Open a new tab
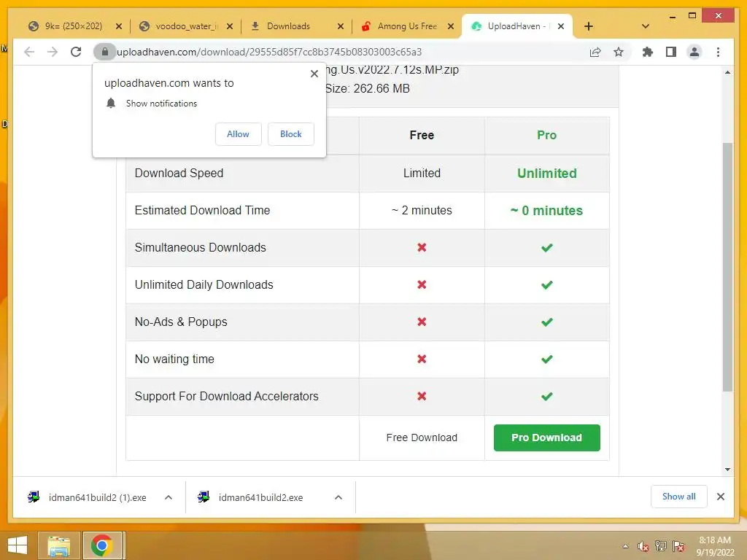Viewport: 747px width, 560px height. (x=589, y=26)
